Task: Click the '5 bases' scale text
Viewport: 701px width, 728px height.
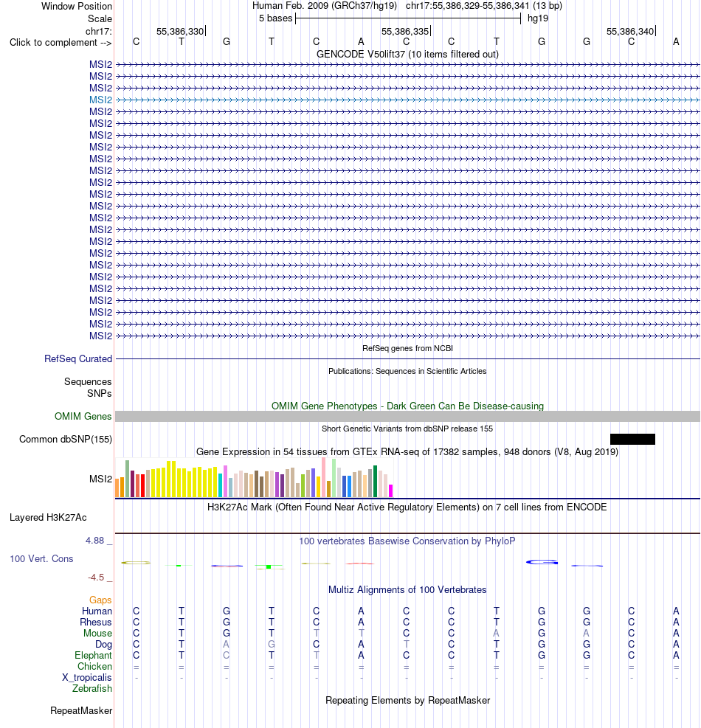Action: tap(275, 18)
